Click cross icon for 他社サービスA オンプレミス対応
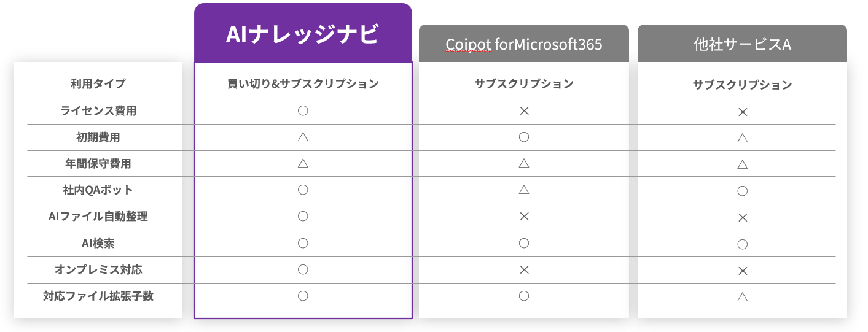Screen dimensions: 868x332 742,271
